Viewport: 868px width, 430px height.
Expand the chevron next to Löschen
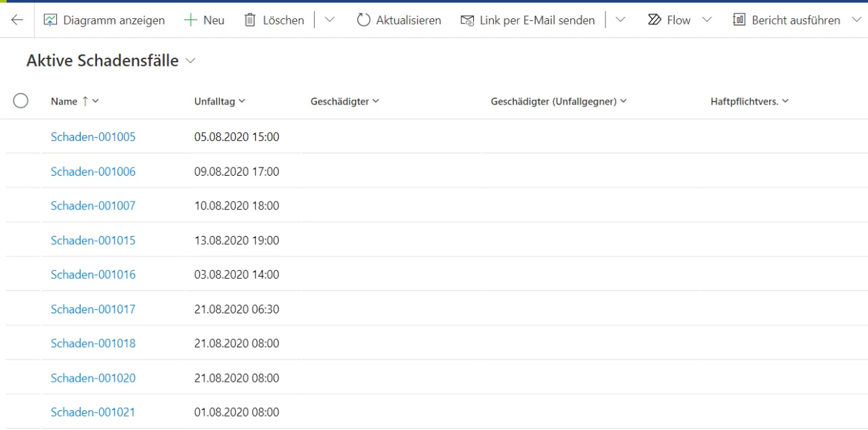pos(330,20)
